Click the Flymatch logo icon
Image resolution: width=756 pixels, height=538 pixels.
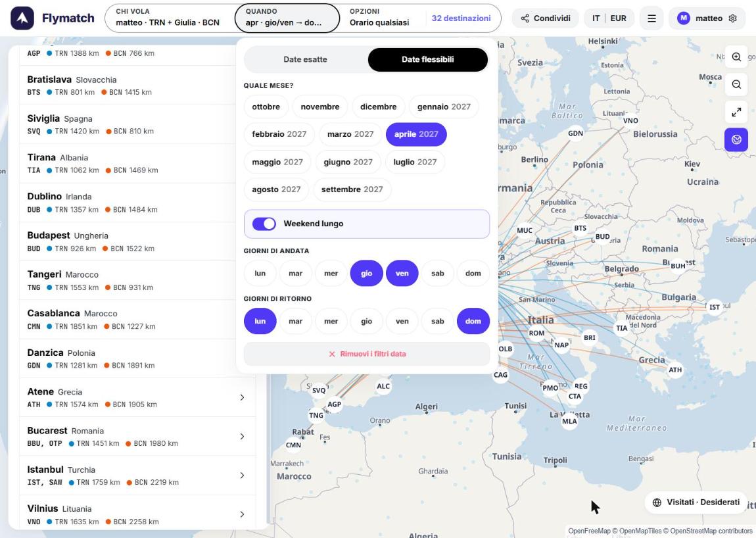(x=22, y=18)
